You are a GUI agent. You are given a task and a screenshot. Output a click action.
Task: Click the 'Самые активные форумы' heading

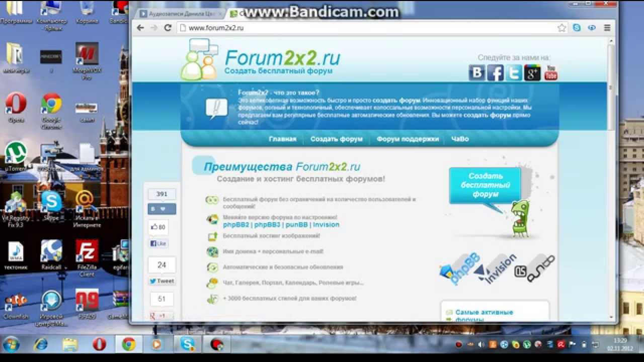click(484, 316)
